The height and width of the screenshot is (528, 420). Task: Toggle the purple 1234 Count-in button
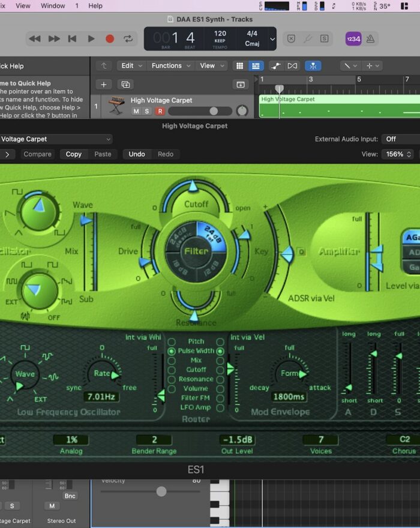click(x=353, y=39)
